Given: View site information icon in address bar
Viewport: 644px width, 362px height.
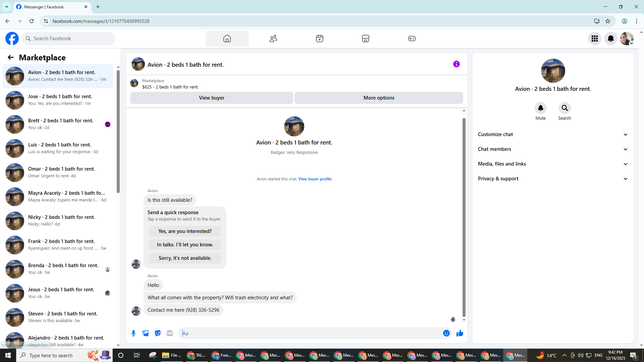Looking at the screenshot, I should click(x=46, y=21).
